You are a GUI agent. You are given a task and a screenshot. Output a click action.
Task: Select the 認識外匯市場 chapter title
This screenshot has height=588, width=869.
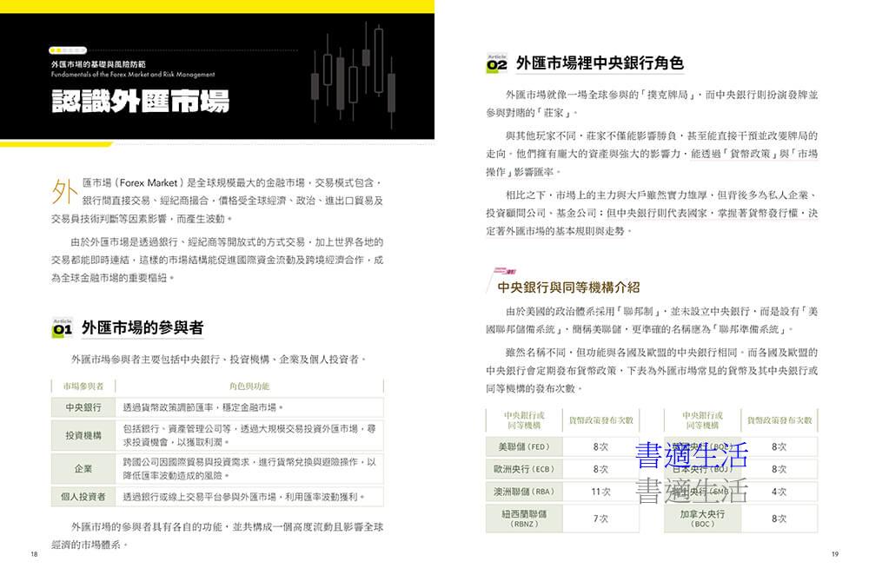[140, 101]
